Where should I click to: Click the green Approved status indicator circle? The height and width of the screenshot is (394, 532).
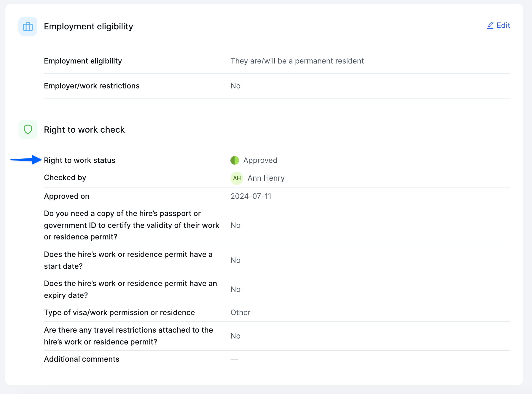[x=235, y=160]
